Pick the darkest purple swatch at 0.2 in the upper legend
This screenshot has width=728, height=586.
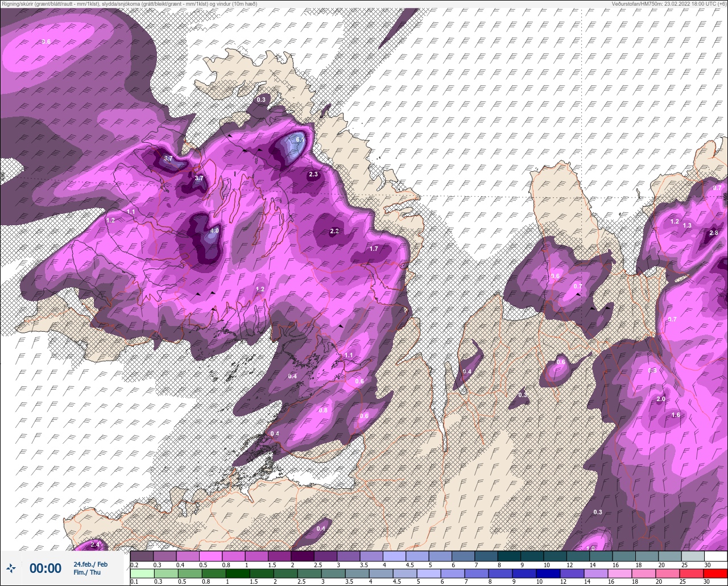pos(142,556)
